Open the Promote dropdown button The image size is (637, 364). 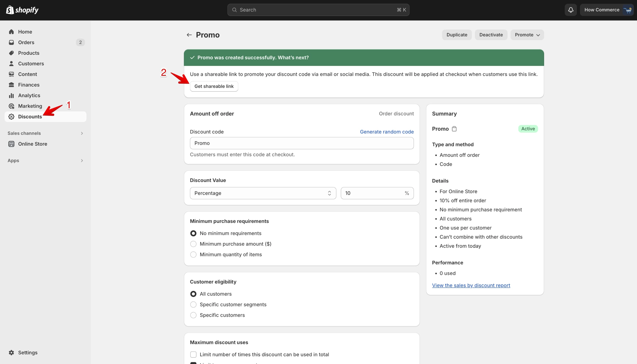coord(527,35)
